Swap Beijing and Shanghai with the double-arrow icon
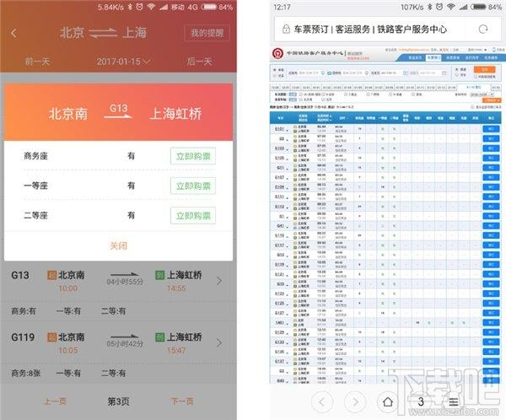Screen dimensions: 506x420 point(103,33)
